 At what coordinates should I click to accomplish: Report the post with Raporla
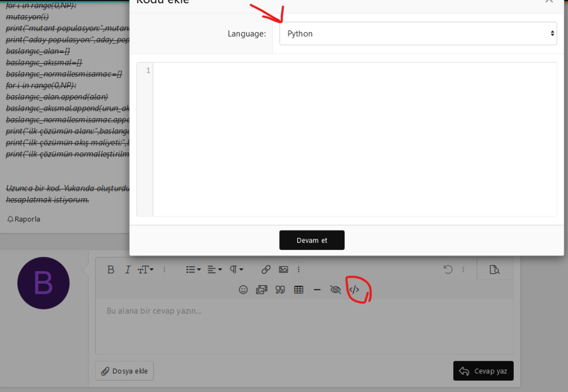tap(23, 219)
